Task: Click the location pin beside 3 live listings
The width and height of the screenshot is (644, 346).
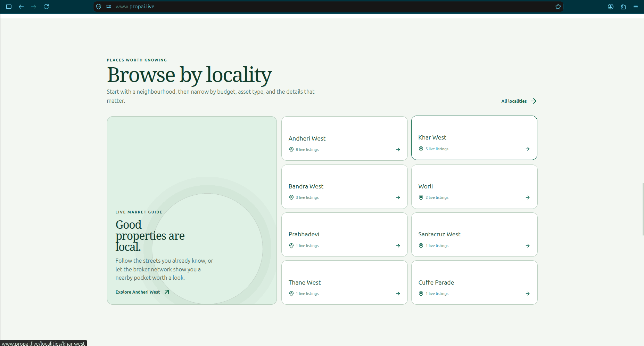Action: coord(291,197)
